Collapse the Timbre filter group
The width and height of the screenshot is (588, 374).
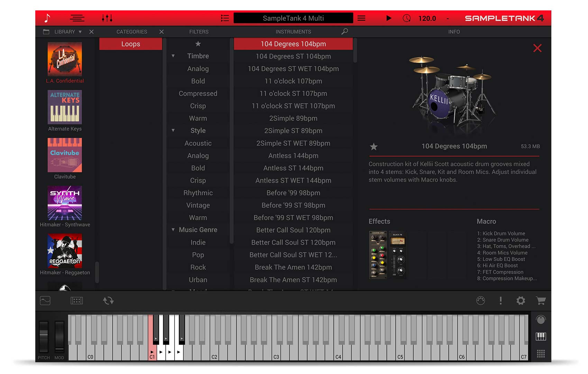pos(173,56)
